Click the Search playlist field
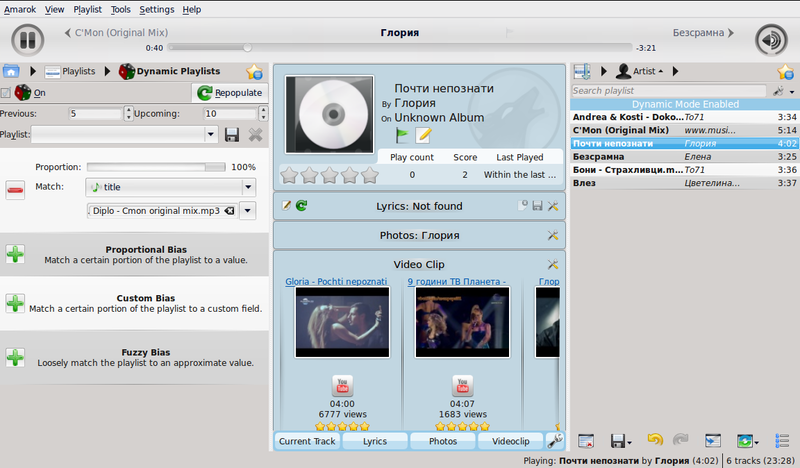800x468 pixels. tap(669, 91)
